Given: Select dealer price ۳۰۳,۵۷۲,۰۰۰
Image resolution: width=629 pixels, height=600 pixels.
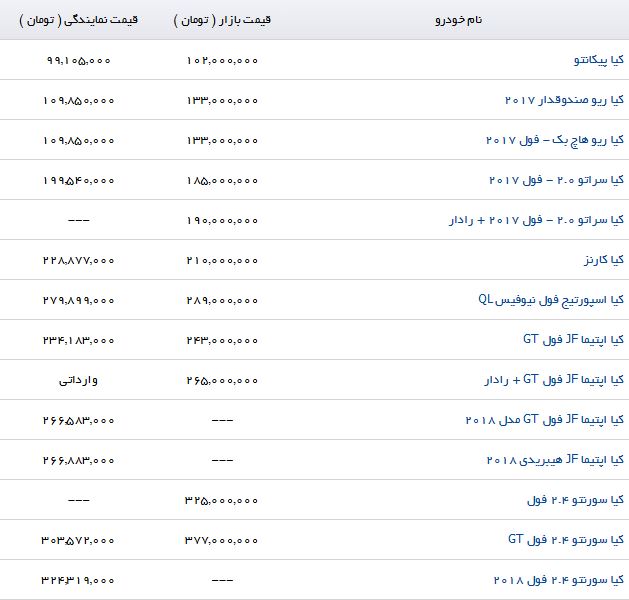Looking at the screenshot, I should [78, 541].
